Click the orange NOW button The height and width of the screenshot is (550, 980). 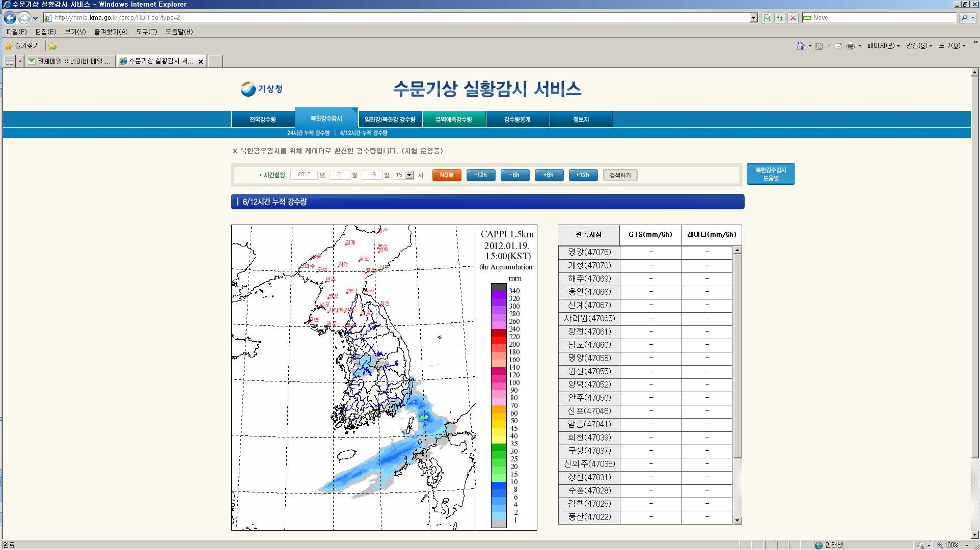(447, 175)
